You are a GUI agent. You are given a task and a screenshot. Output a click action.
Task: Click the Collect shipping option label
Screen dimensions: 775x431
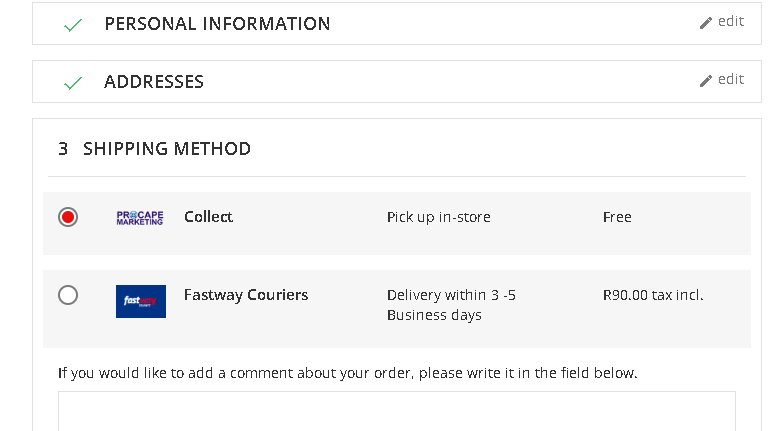(208, 217)
